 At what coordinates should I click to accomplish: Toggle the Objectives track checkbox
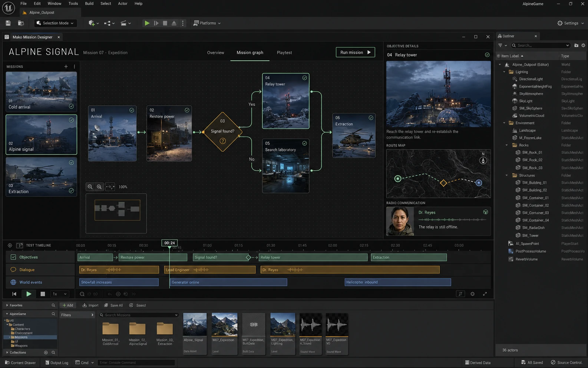(13, 257)
